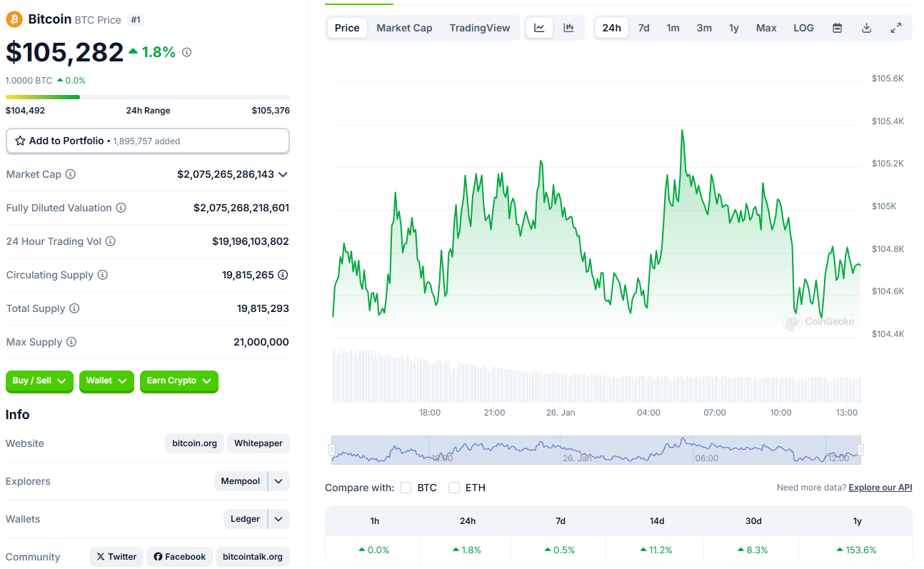Tick the BTC compare checkbox
The height and width of the screenshot is (569, 924).
point(406,488)
